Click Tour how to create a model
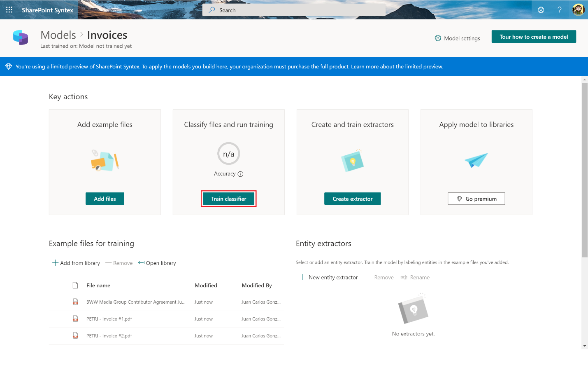Screen dimensions: 588x377 click(533, 37)
